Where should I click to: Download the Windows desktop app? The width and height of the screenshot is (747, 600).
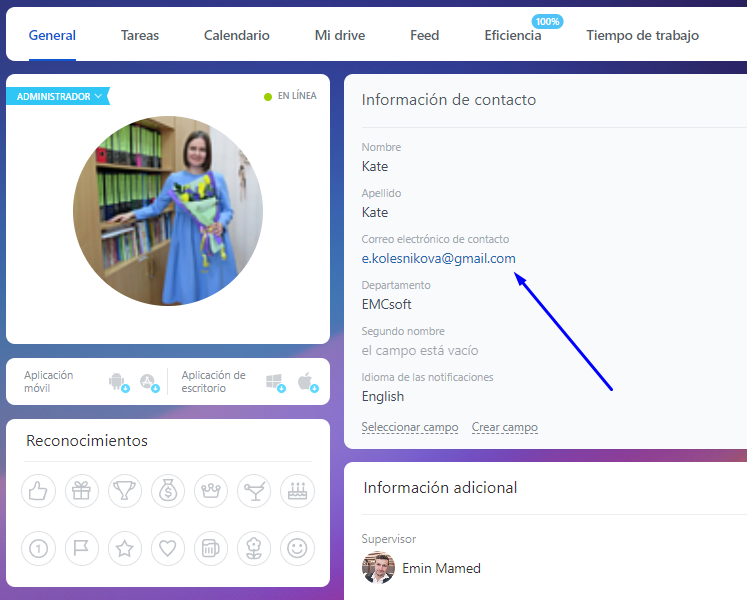[274, 381]
